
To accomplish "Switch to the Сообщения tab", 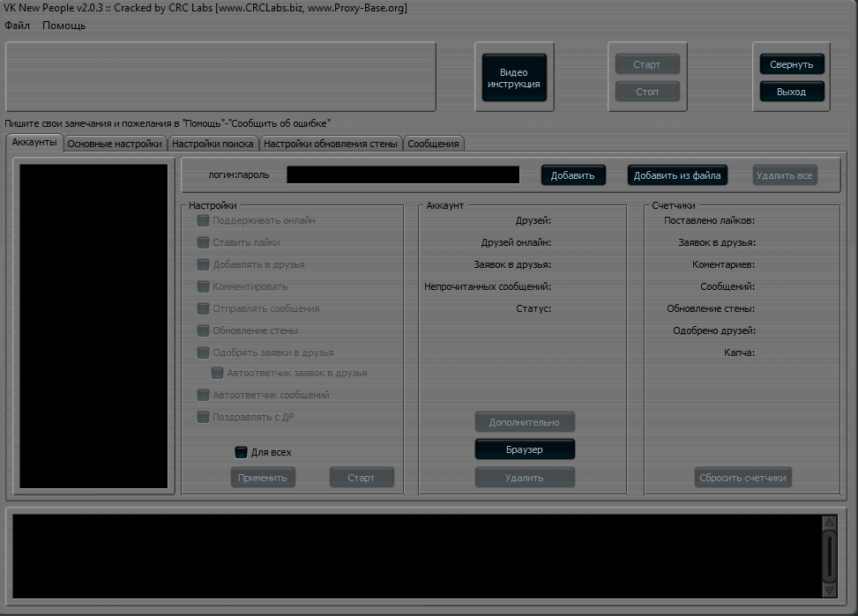I will coord(433,144).
